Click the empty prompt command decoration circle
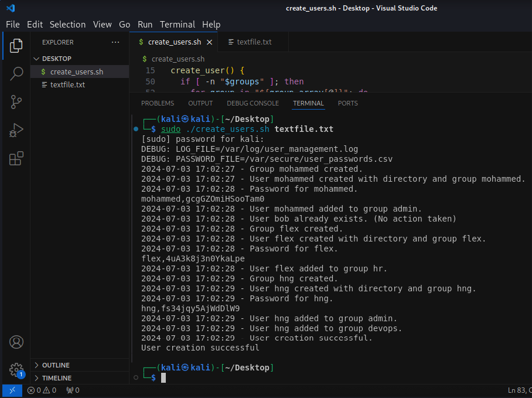This screenshot has width=532, height=398. [x=136, y=377]
